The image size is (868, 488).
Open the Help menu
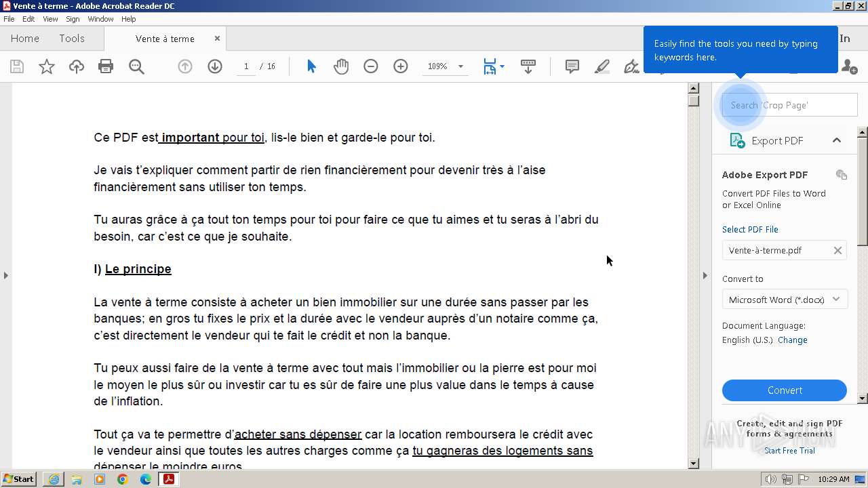(x=128, y=19)
